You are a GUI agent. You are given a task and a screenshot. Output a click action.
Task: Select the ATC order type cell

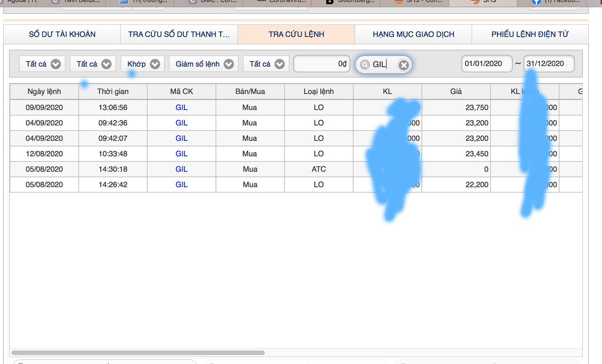(x=319, y=169)
